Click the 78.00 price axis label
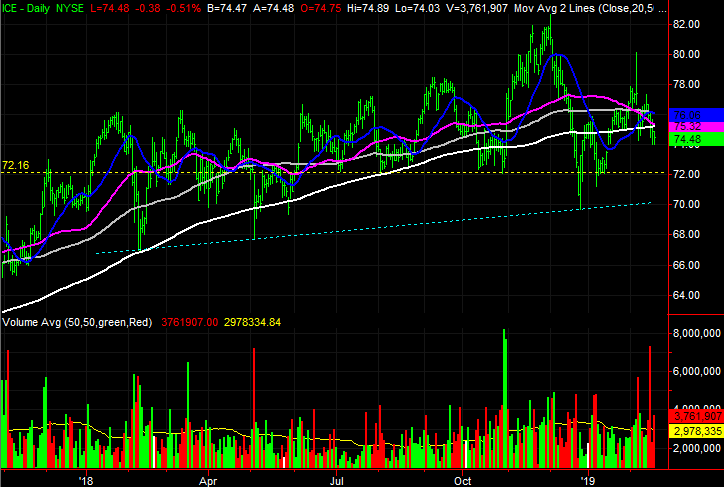This screenshot has width=724, height=487. tap(687, 84)
